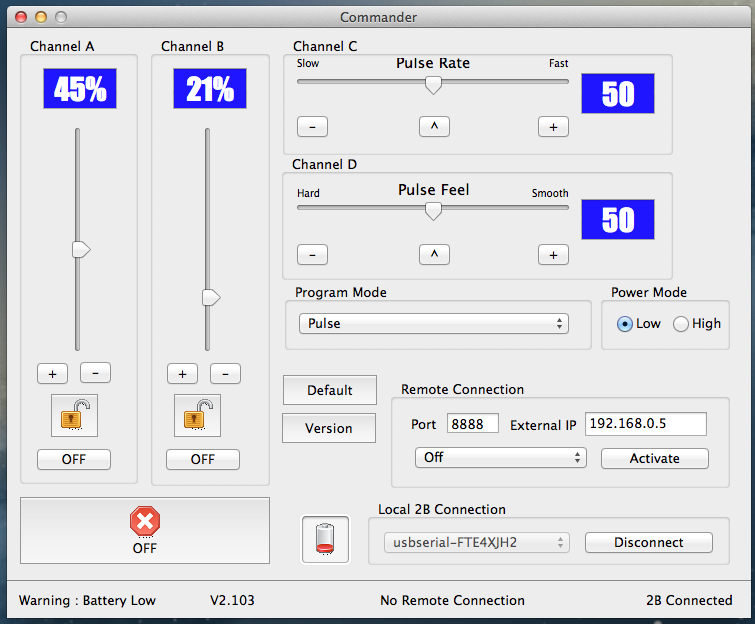755x624 pixels.
Task: Click the low battery indicator icon
Action: 325,539
